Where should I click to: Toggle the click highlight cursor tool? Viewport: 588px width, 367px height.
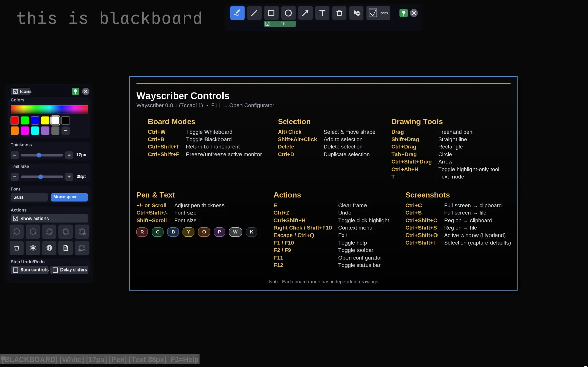click(x=356, y=13)
